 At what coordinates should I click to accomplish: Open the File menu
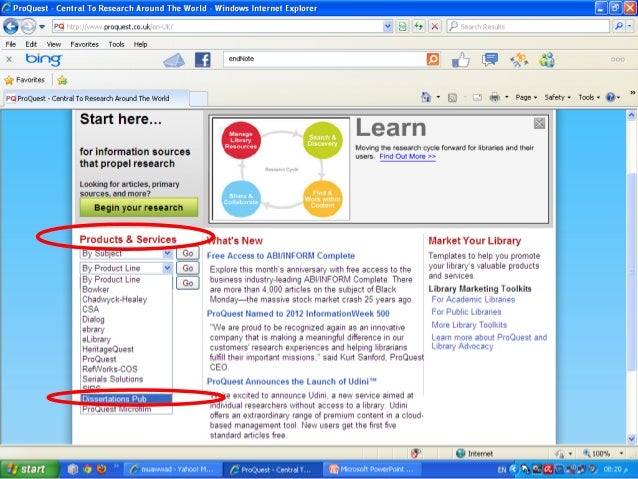[11, 44]
